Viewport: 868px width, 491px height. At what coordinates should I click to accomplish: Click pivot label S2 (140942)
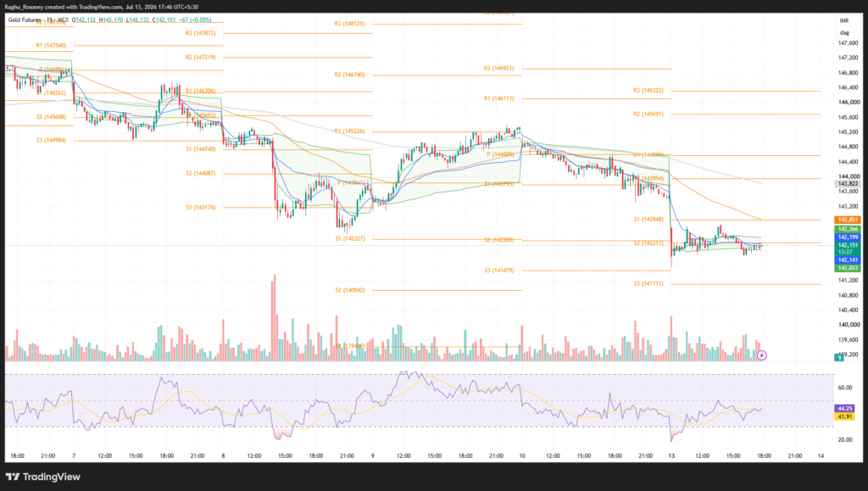pyautogui.click(x=350, y=290)
